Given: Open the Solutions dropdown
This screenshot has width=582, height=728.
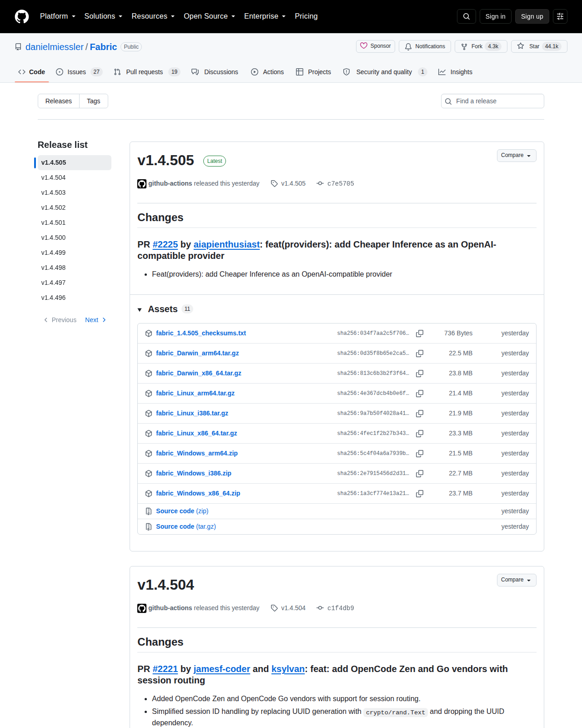Looking at the screenshot, I should tap(103, 16).
